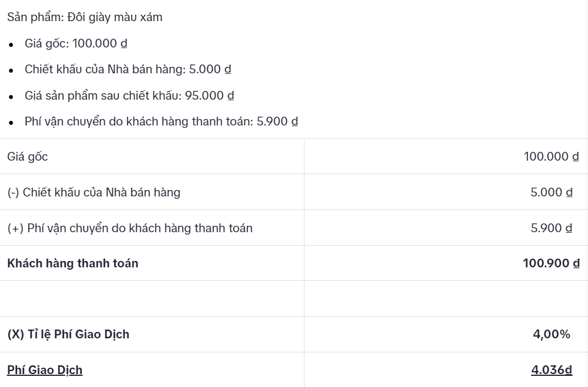Screen dimensions: 588x387
Task: Click the '(+) Phí vận chuyển do khách hàng thanh toán' cell
Action: tap(130, 228)
